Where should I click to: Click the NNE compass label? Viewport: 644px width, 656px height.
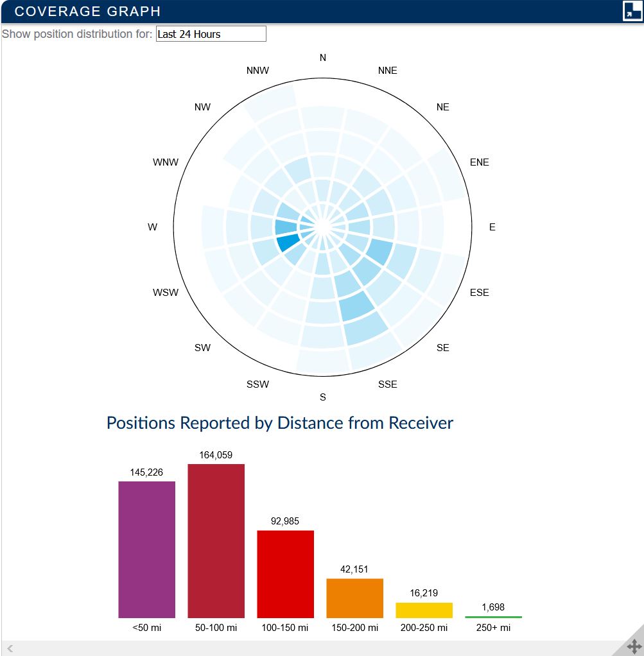coord(387,71)
